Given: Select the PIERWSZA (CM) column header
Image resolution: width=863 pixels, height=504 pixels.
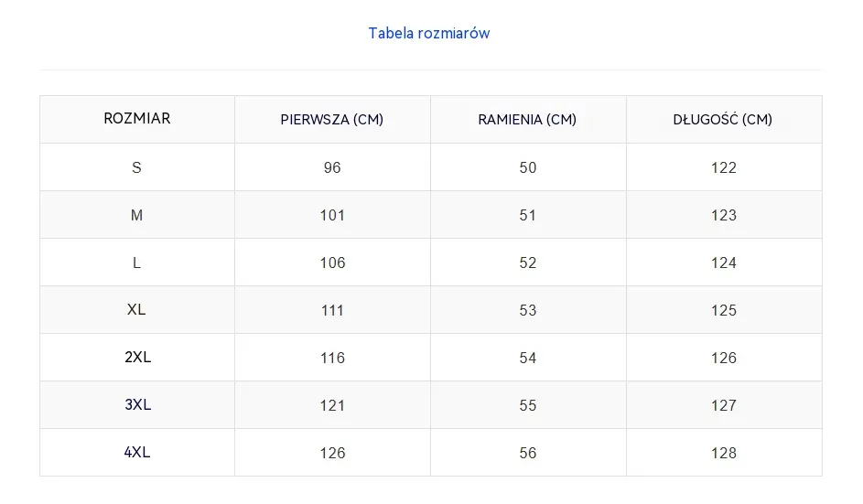Looking at the screenshot, I should click(x=332, y=119).
